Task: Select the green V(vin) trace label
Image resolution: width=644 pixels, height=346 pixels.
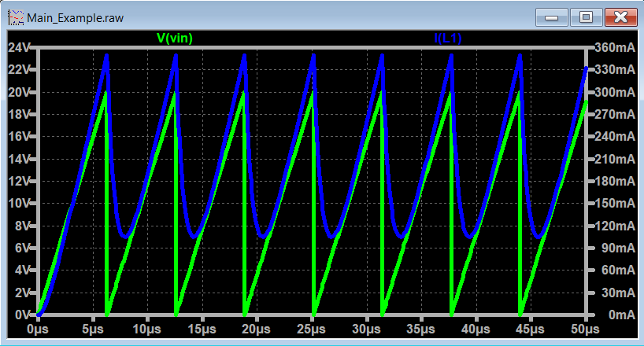Action: [175, 38]
